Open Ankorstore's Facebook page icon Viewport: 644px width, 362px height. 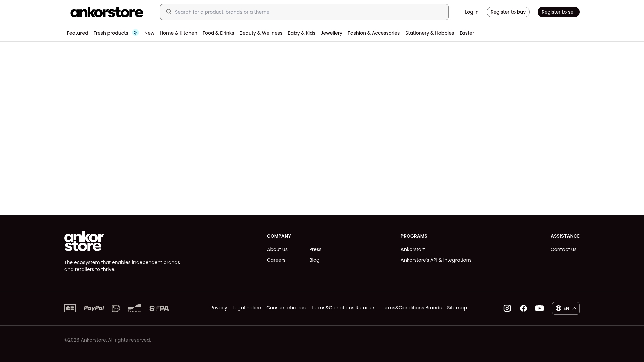click(x=523, y=308)
